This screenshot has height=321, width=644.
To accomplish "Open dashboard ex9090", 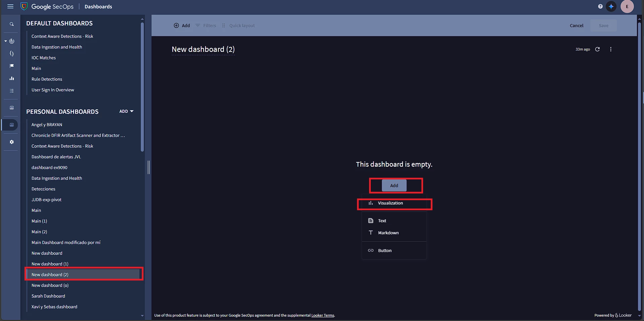I will pos(49,167).
